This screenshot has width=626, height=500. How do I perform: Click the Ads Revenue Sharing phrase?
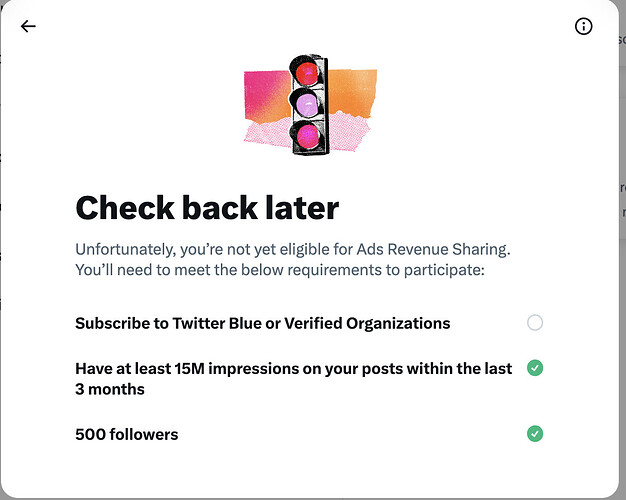tap(432, 249)
